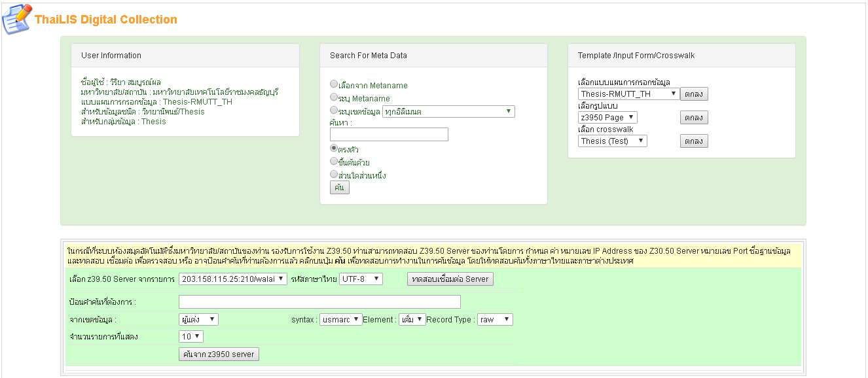Image resolution: width=868 pixels, height=378 pixels.
Task: Click the ทดสอบเชื่อมต่อ Server button
Action: 450,279
